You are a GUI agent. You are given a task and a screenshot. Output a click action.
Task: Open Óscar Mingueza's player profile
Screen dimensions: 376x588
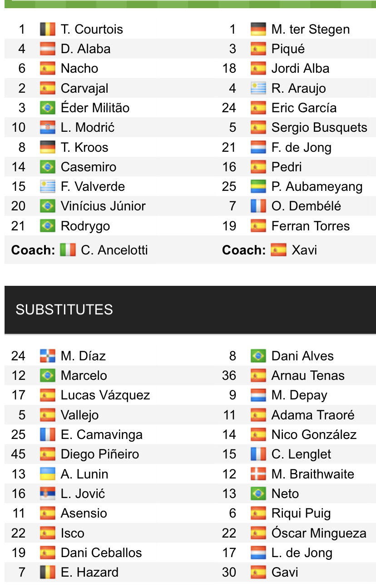tap(319, 533)
